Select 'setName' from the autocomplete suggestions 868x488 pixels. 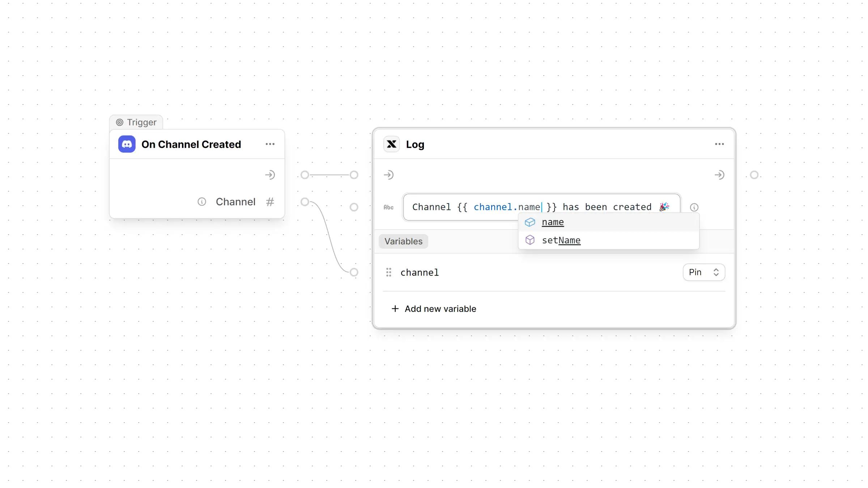point(561,240)
